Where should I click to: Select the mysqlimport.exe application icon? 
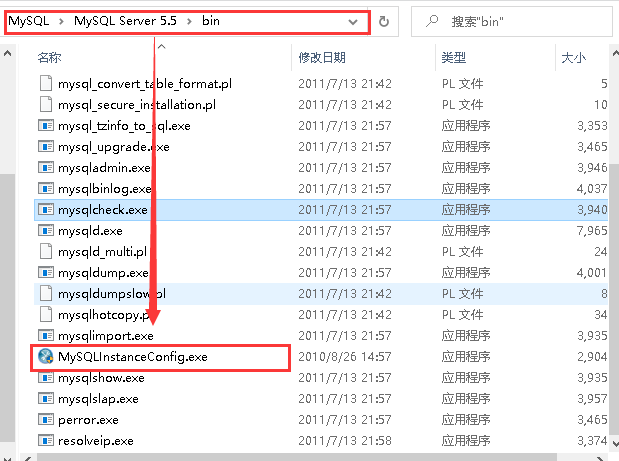pos(46,335)
